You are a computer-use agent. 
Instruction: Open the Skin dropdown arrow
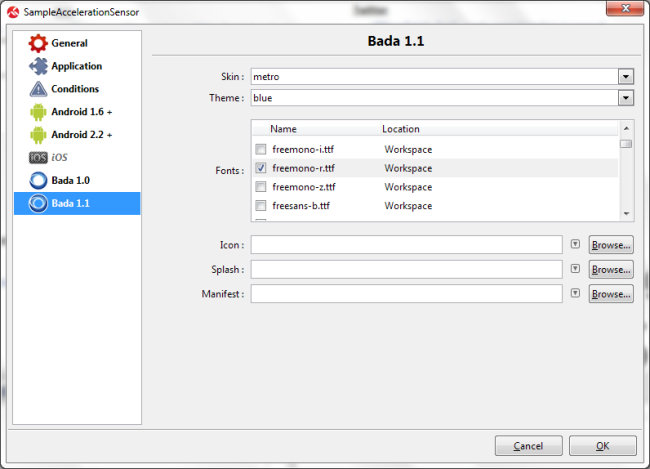626,77
